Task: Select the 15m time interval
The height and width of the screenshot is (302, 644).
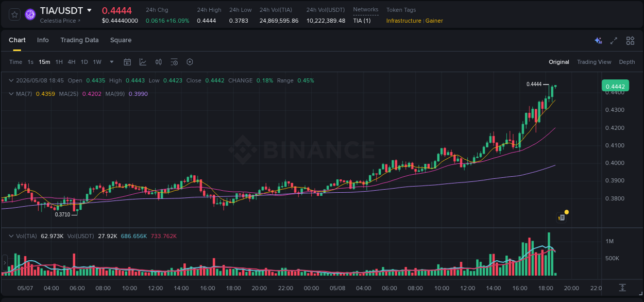Action: [x=44, y=62]
